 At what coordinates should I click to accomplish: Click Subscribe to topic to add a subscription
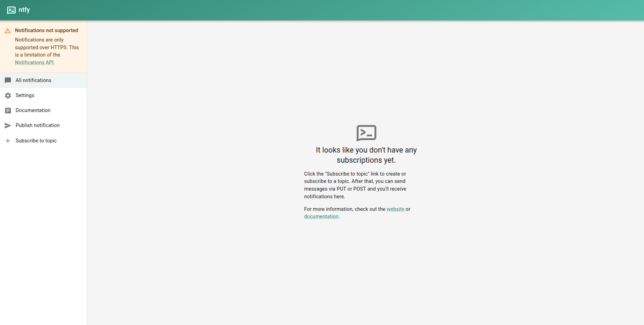coord(36,141)
